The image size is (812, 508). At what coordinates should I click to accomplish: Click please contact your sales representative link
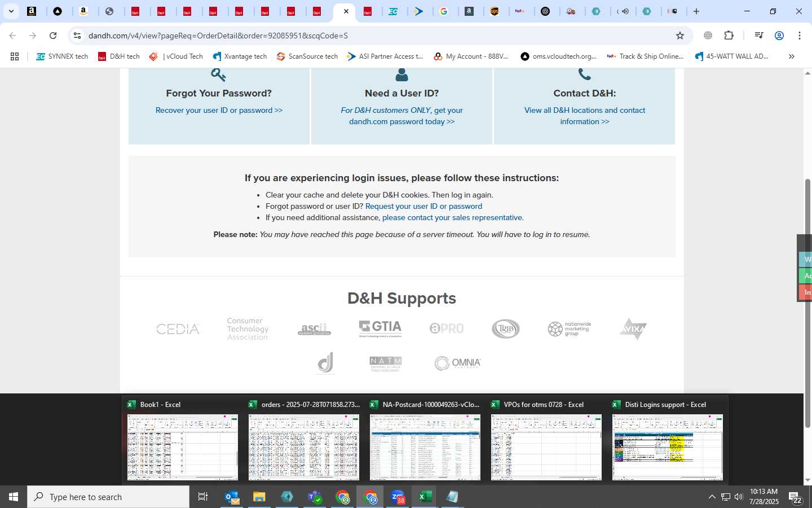pyautogui.click(x=452, y=217)
